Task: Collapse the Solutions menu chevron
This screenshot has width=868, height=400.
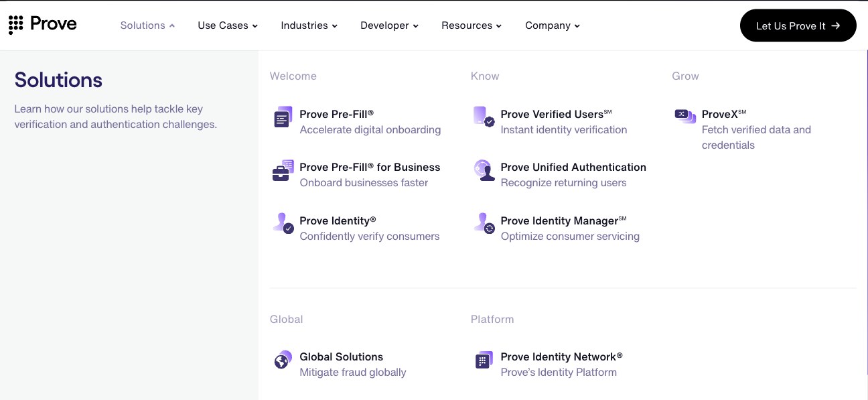Action: click(x=172, y=25)
